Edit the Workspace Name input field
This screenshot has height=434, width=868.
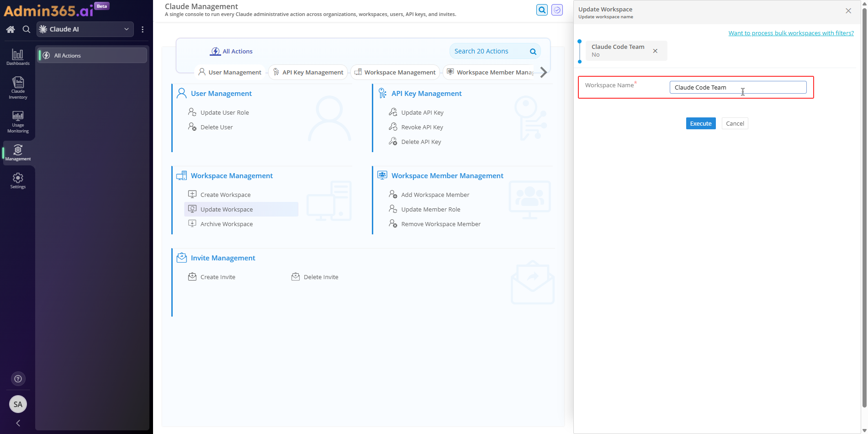point(738,87)
